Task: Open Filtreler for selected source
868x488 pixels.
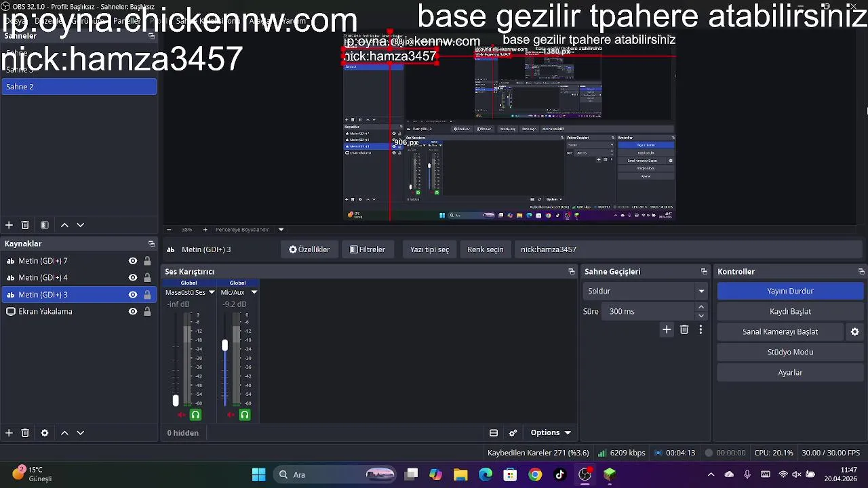Action: [x=368, y=249]
